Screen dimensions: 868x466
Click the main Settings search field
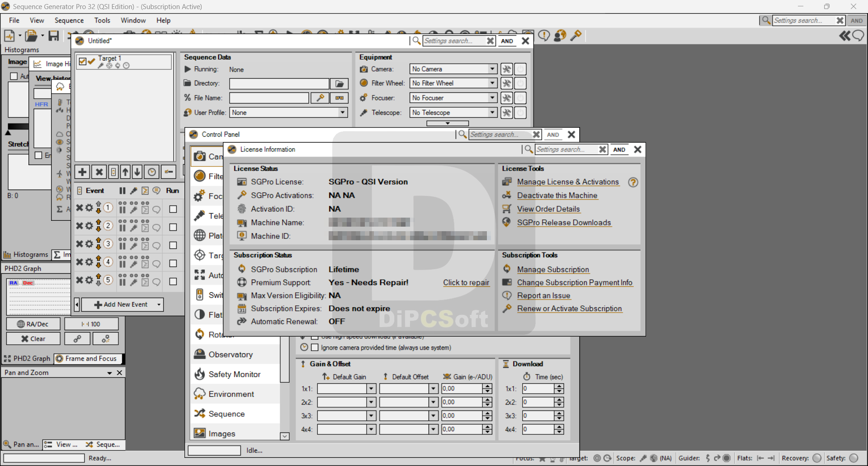coord(804,20)
